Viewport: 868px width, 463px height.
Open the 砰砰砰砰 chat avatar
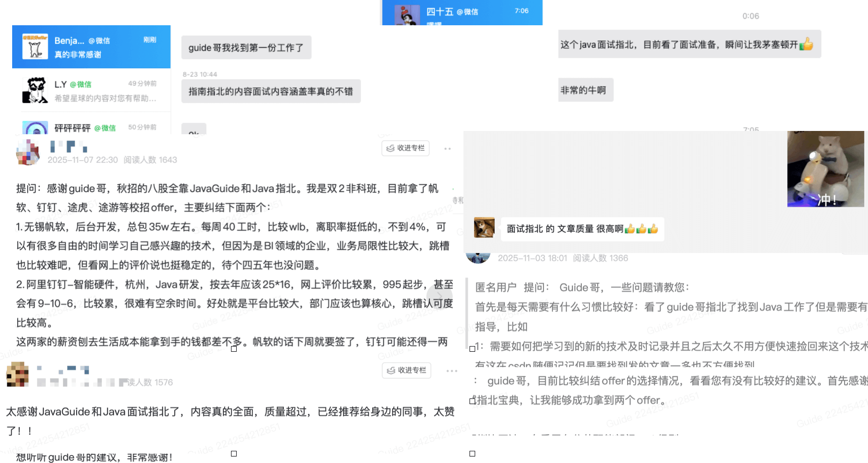tap(35, 127)
